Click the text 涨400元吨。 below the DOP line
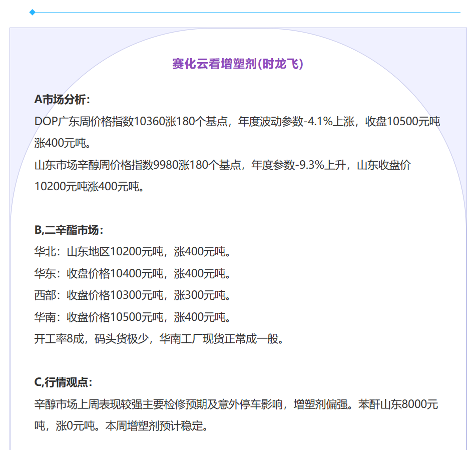The width and height of the screenshot is (476, 450). pyautogui.click(x=63, y=143)
